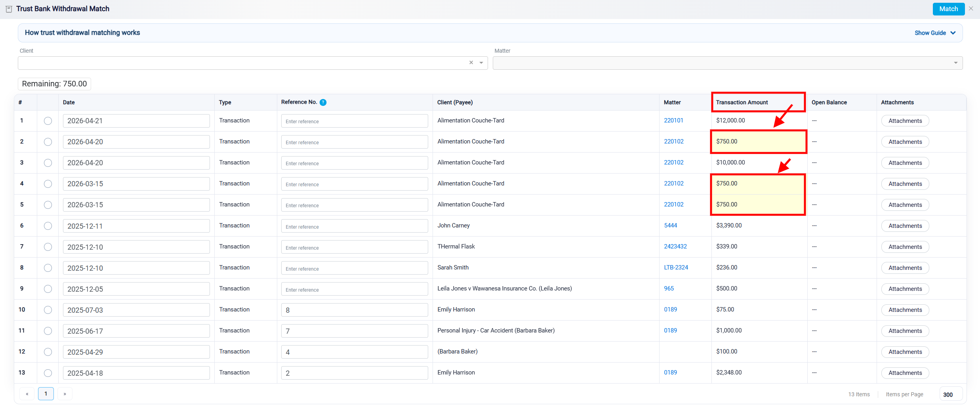This screenshot has height=405, width=980.
Task: Open matter link LTB-2324
Action: point(676,267)
